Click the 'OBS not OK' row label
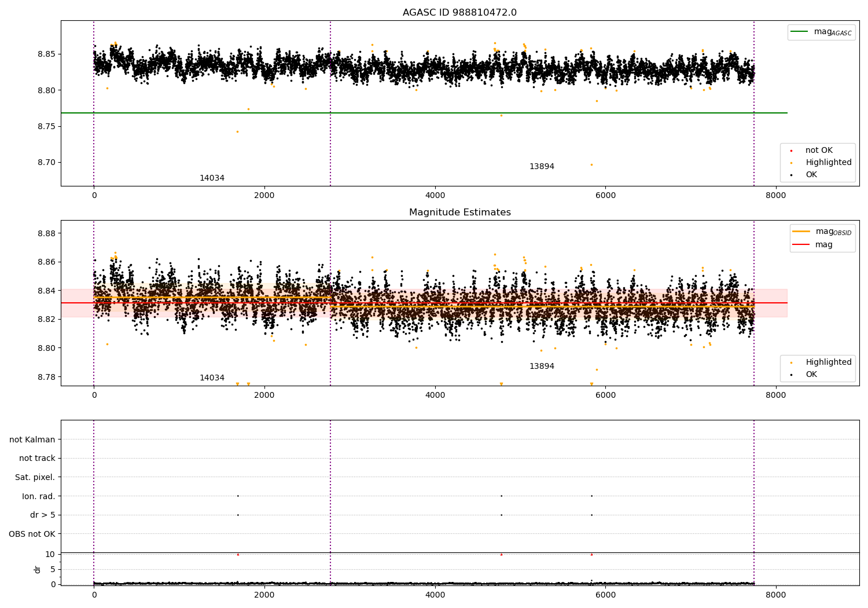This screenshot has height=608, width=868. (32, 534)
